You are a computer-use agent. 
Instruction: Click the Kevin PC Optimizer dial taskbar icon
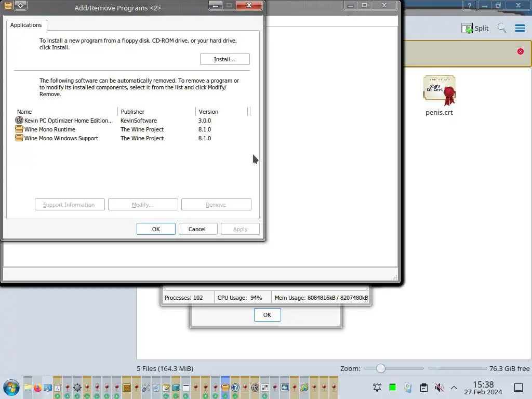[x=255, y=388]
